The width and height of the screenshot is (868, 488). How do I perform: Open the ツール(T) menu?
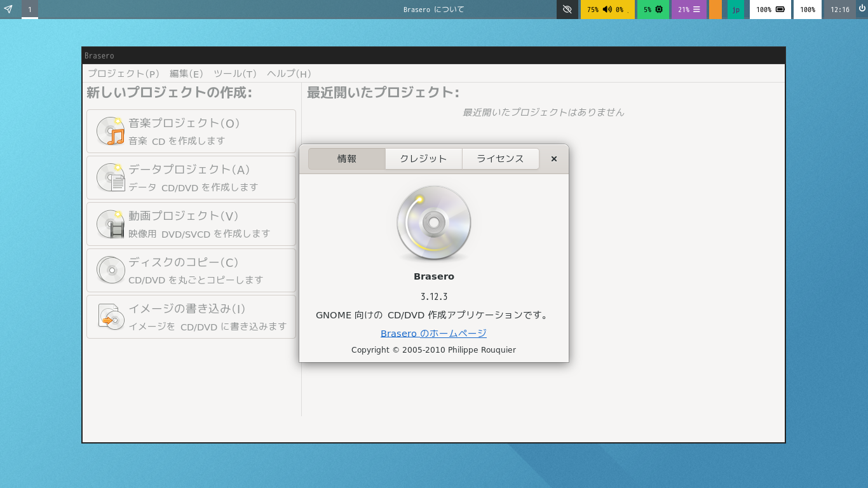235,74
